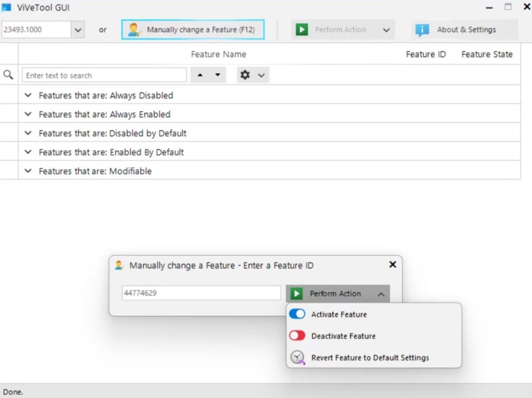532x398 pixels.
Task: Click the down arrow search navigation button
Action: click(x=217, y=75)
